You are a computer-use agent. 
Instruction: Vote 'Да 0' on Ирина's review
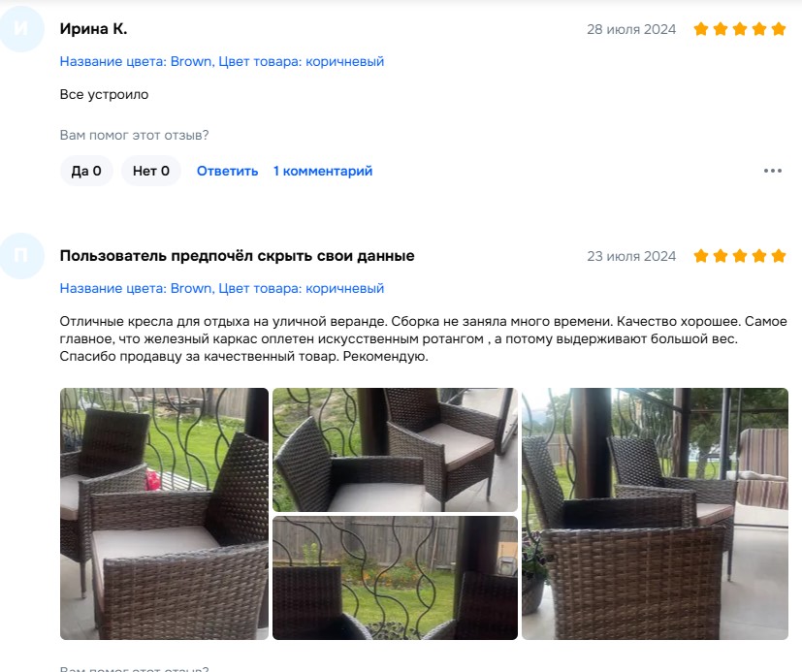point(86,171)
